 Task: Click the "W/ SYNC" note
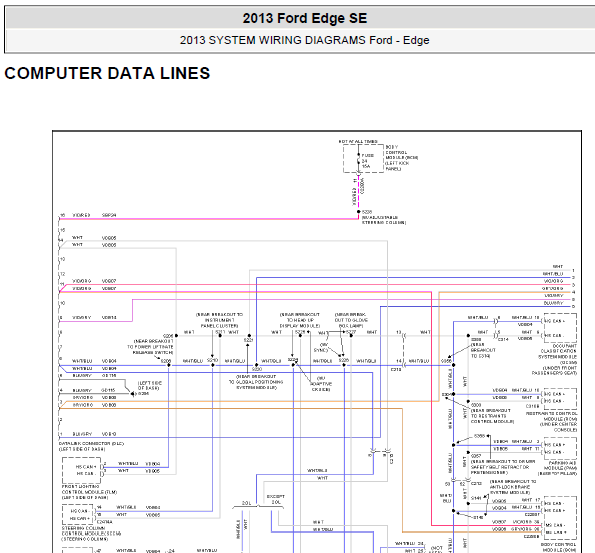(x=322, y=347)
